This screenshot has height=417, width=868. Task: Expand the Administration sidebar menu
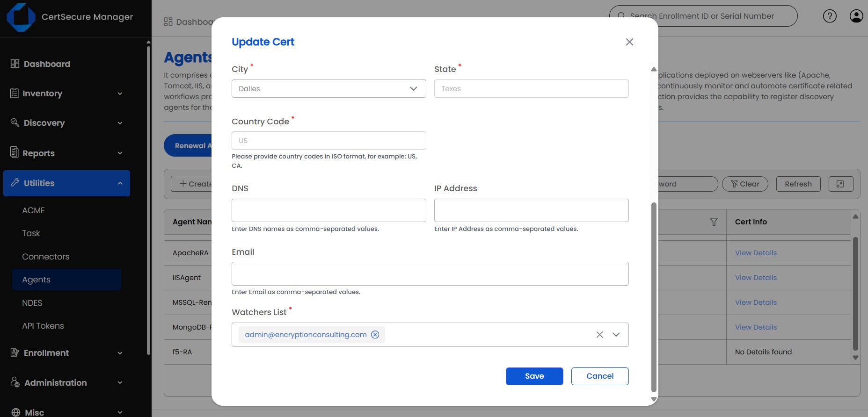[66, 383]
